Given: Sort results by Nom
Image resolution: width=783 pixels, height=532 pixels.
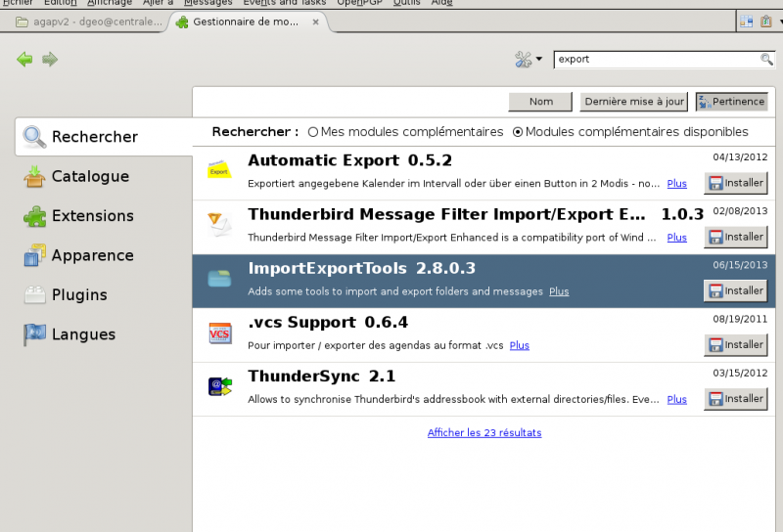Looking at the screenshot, I should (540, 102).
